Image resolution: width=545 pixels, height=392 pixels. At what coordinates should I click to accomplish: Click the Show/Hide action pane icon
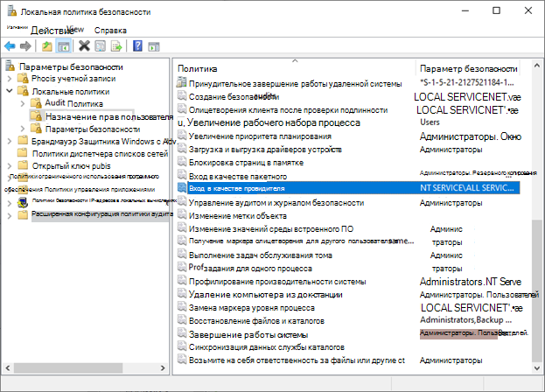[x=154, y=46]
